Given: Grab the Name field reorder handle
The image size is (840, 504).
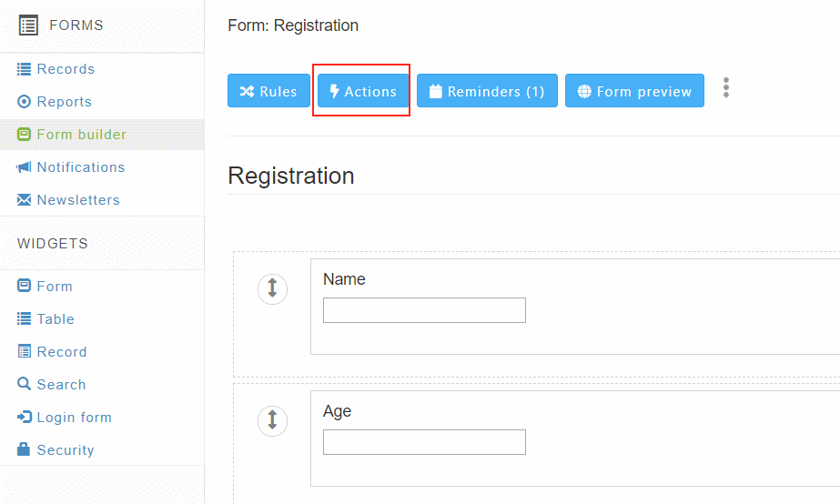Looking at the screenshot, I should point(272,288).
